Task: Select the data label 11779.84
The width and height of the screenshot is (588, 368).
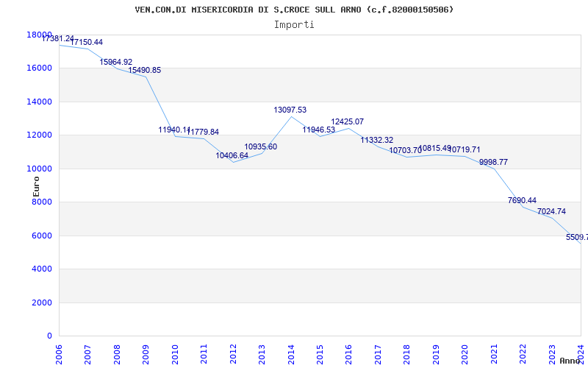Action: pos(203,132)
